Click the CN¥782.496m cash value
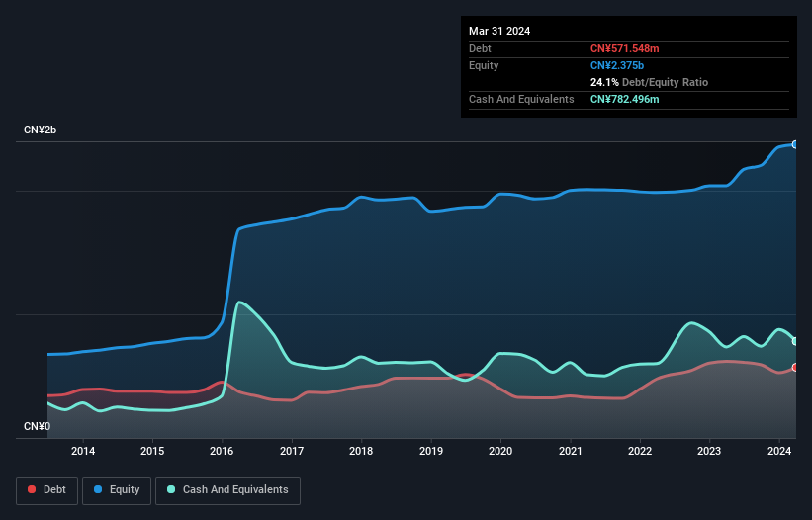 tap(624, 99)
